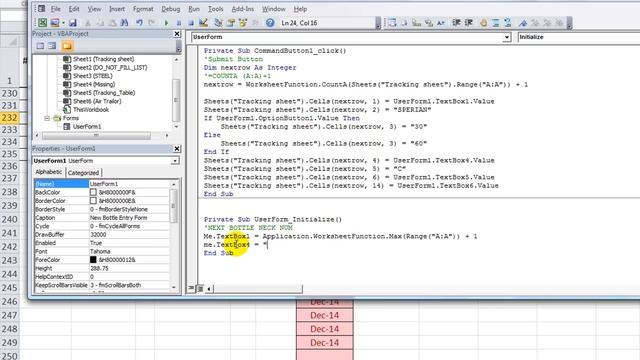Click the Height property value 288.75
Image resolution: width=640 pixels, height=360 pixels.
coord(99,268)
